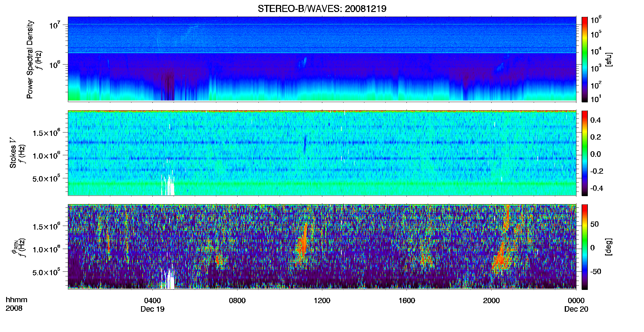This screenshot has height=332, width=644.
Task: Click the -0.4 value on Stokes color bar
Action: 597,188
